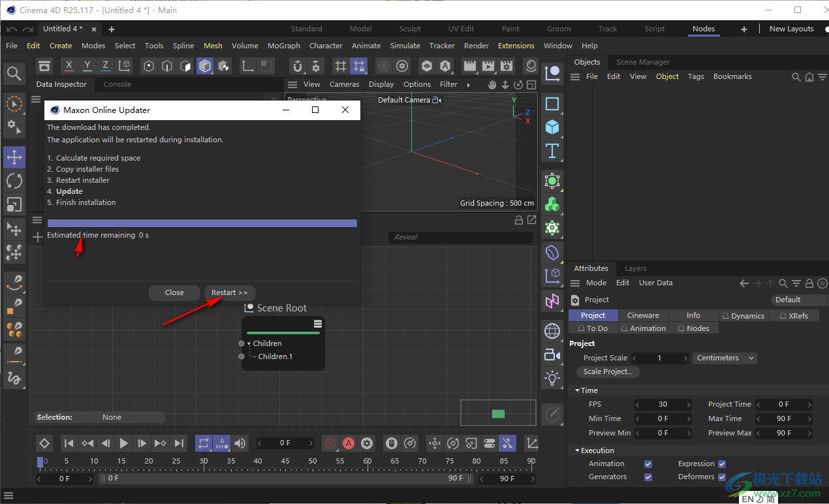Add a new document tab with plus
Viewport: 829px width, 504px height.
coord(112,29)
